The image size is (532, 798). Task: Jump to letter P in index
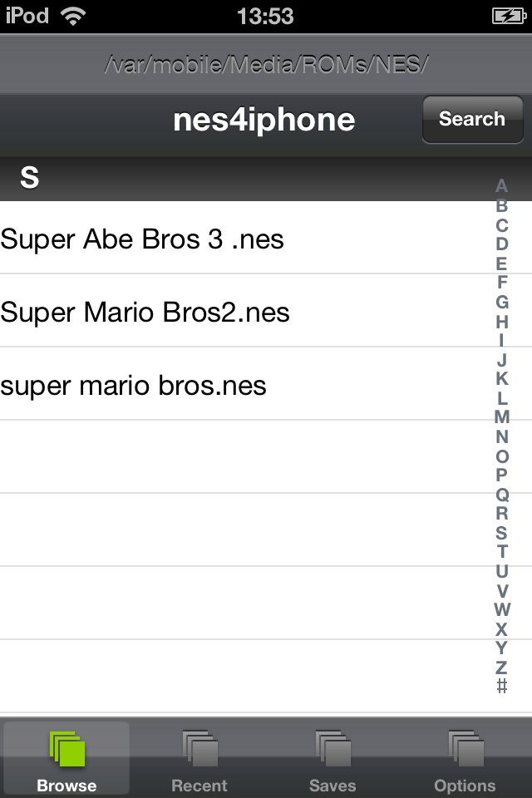501,475
